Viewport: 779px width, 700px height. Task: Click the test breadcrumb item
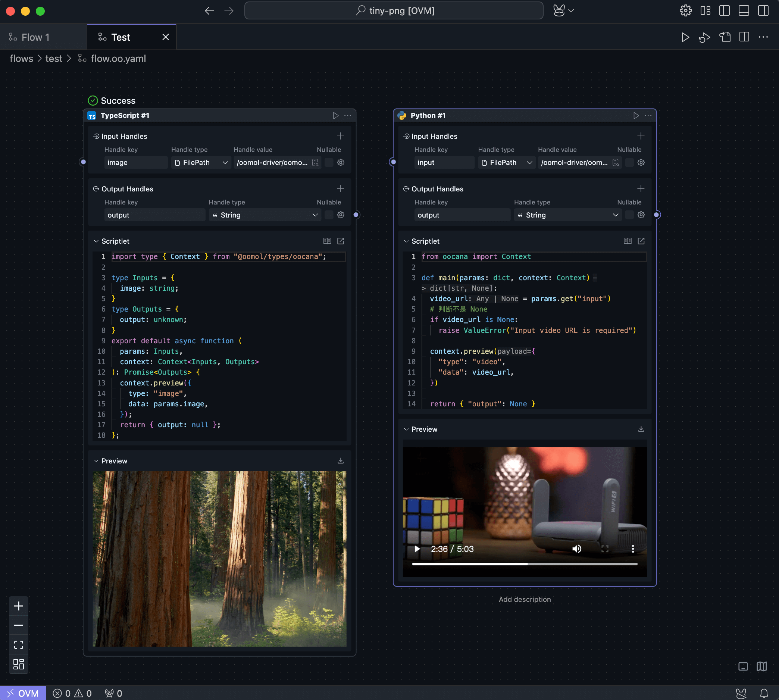click(x=53, y=59)
